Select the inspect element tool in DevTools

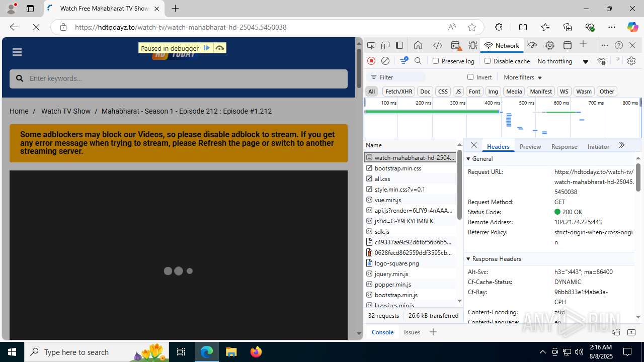(371, 45)
